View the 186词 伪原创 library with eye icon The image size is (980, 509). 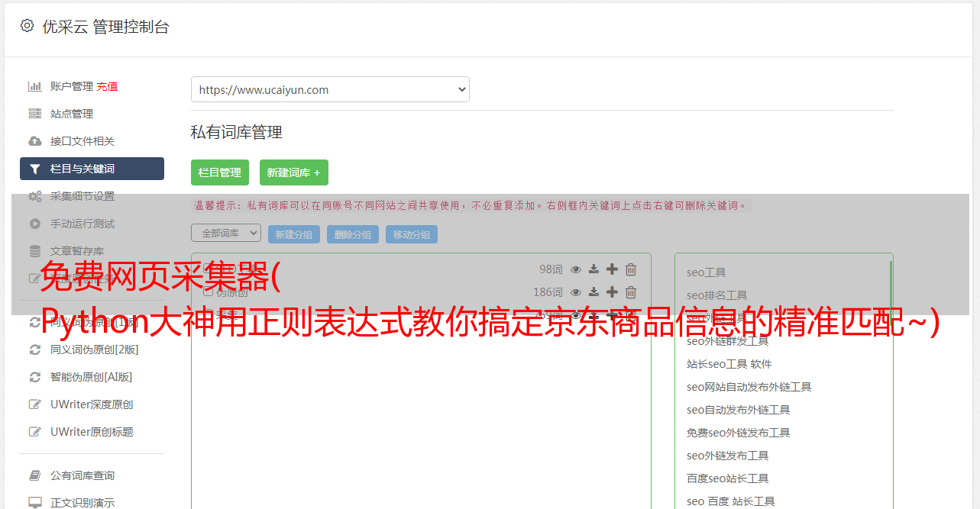pos(576,292)
